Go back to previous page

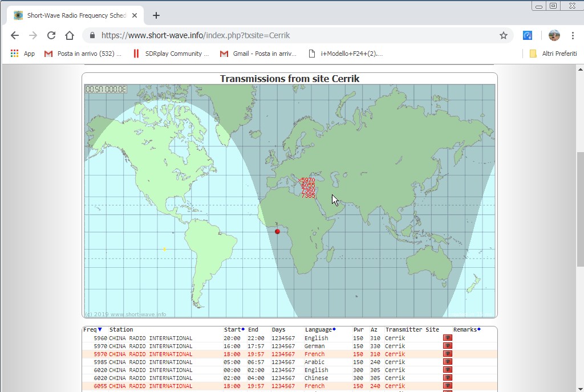(x=14, y=35)
